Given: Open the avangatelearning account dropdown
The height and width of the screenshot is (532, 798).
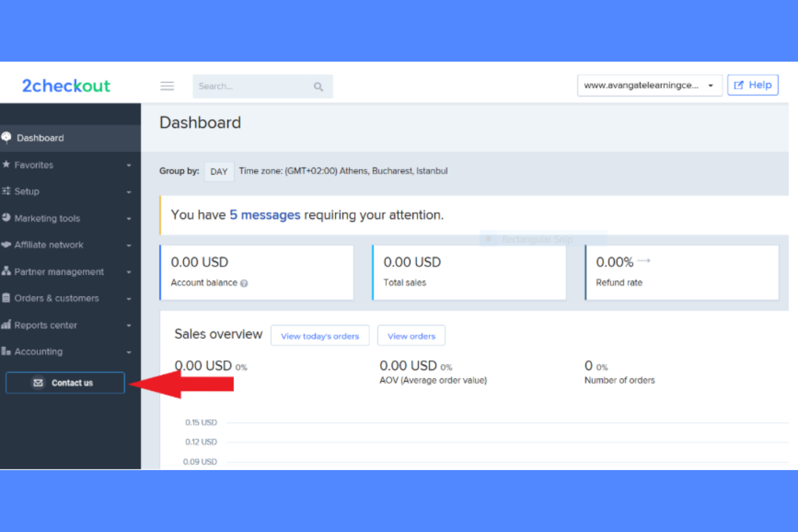Looking at the screenshot, I should [649, 85].
